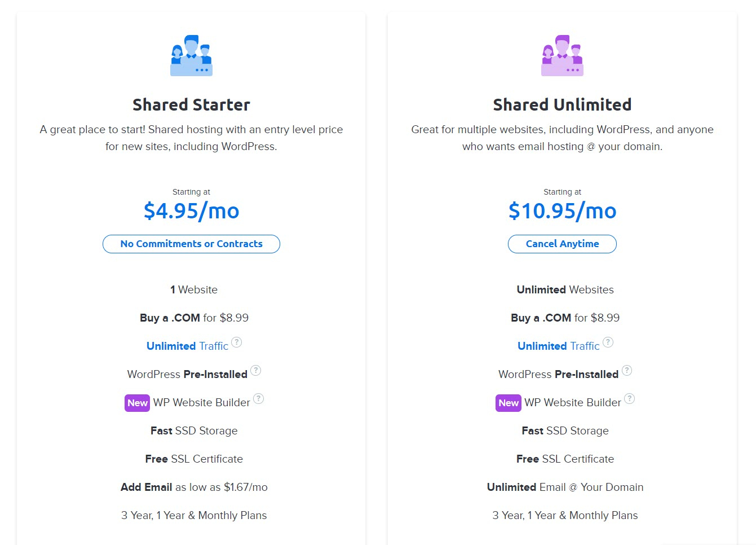The image size is (756, 545).
Task: Click help icon beside Shared Unlimited WP Website Builder
Action: (x=630, y=399)
